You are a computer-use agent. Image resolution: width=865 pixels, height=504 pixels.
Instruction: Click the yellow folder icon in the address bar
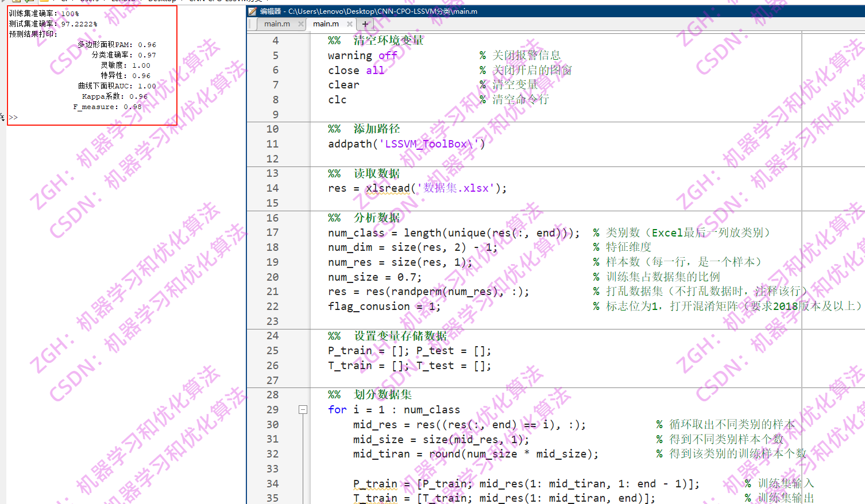pos(44,1)
